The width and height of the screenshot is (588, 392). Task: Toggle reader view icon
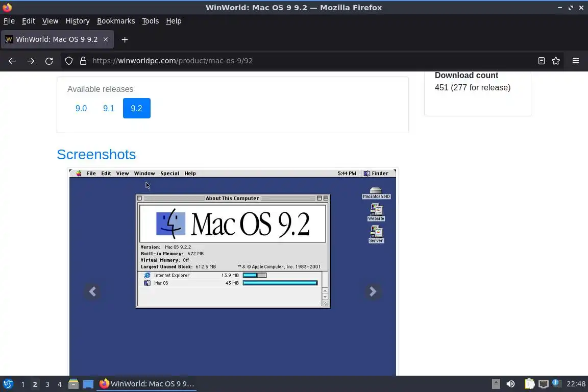(541, 61)
